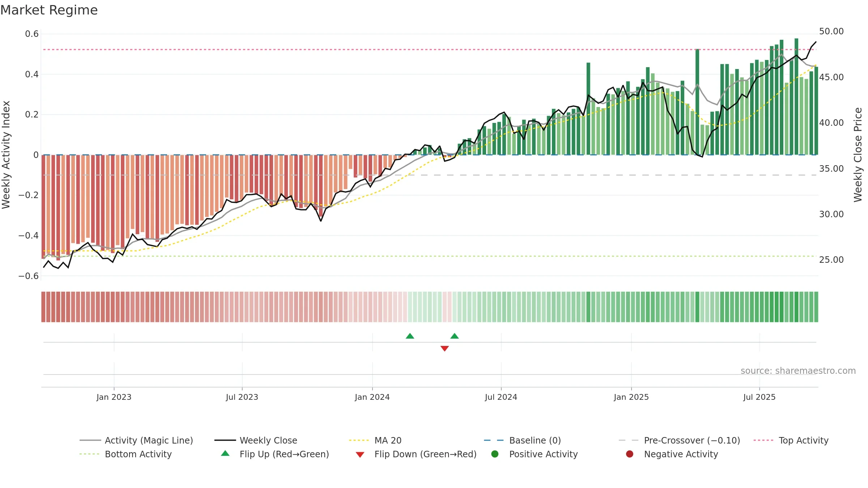Image resolution: width=868 pixels, height=488 pixels.
Task: Click the Market Regime chart title
Action: pos(49,10)
